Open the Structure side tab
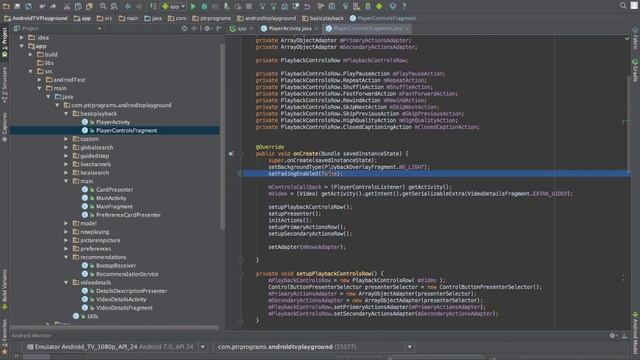Screen dimensions: 640x360 point(4,84)
